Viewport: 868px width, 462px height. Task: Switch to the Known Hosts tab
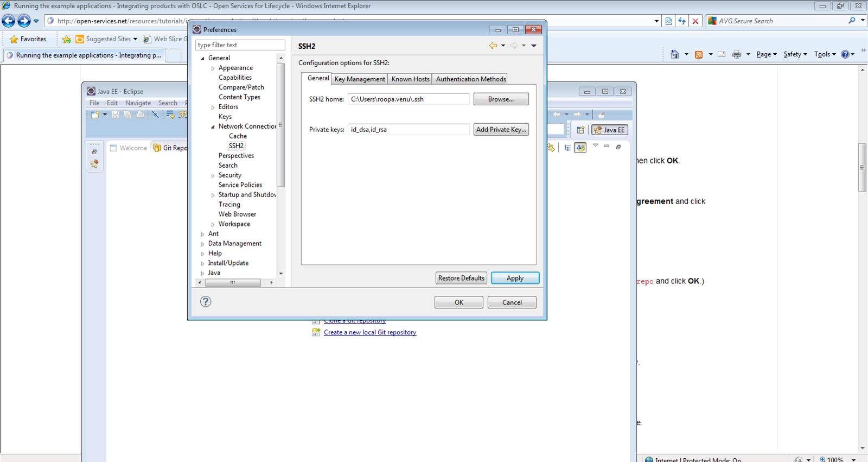[411, 79]
